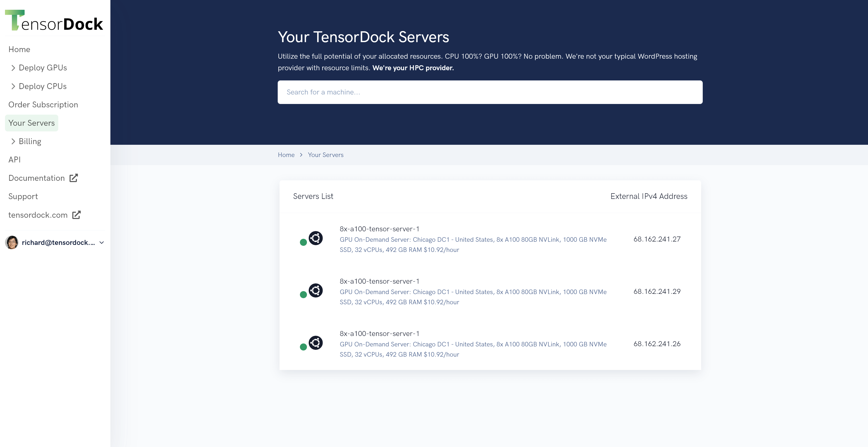Image resolution: width=868 pixels, height=447 pixels.
Task: Select IP address 68.162.241.26
Action: pos(657,344)
